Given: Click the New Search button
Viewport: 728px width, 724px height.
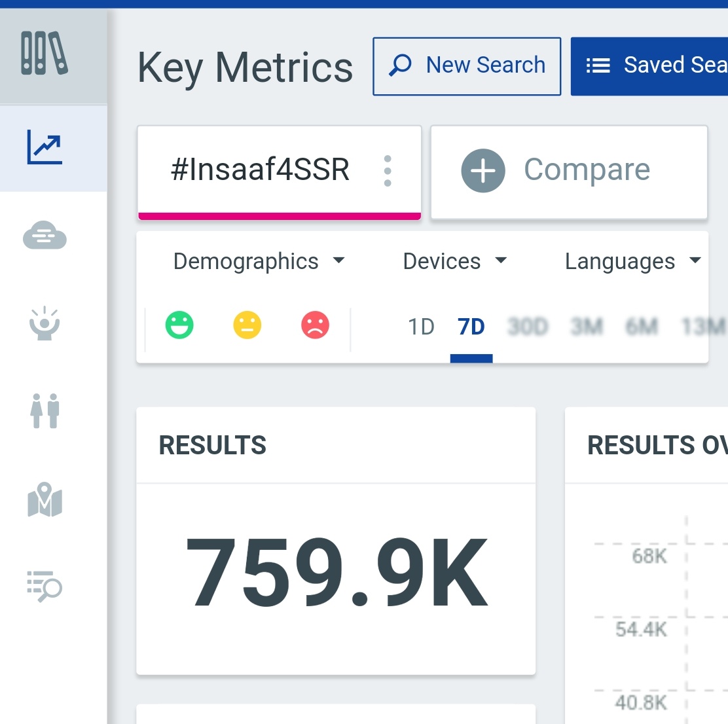Looking at the screenshot, I should pos(467,66).
